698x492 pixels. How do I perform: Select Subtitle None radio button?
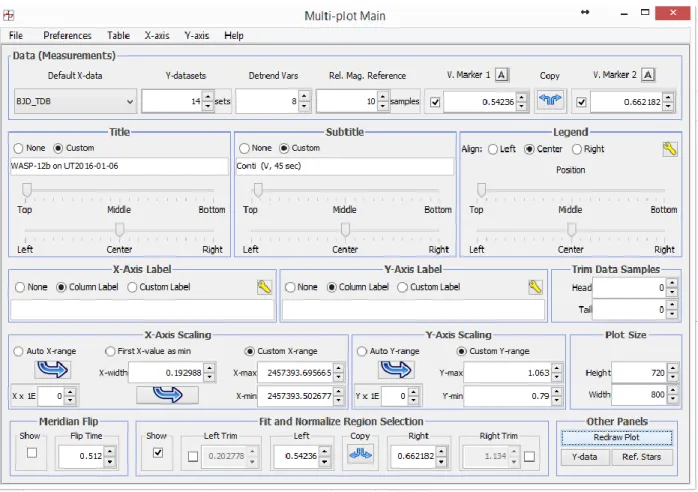[x=244, y=148]
